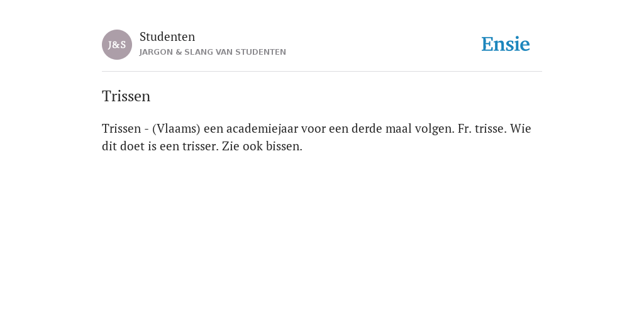644x322 pixels.
Task: Click the abbreviation Fr. in the definition
Action: click(x=465, y=128)
